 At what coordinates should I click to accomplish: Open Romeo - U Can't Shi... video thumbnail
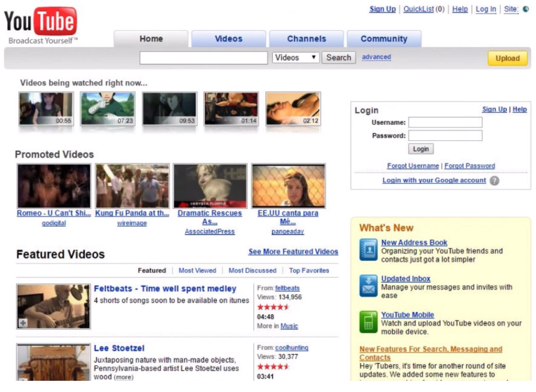54,186
